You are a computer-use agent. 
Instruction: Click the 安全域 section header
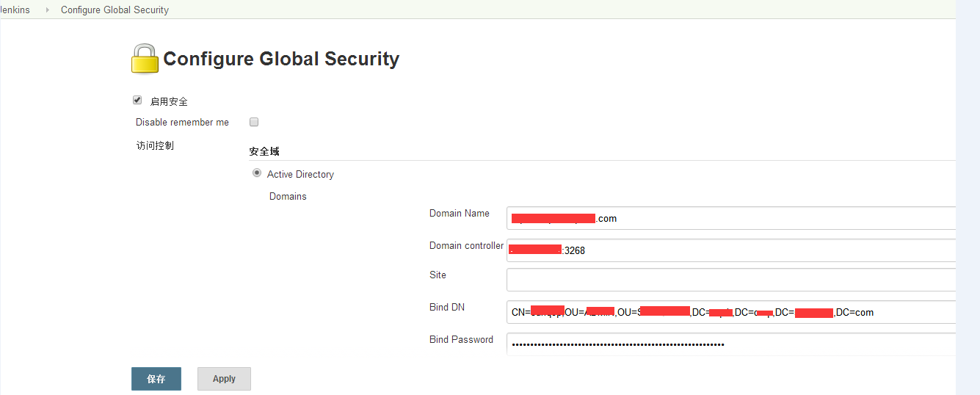[x=264, y=151]
